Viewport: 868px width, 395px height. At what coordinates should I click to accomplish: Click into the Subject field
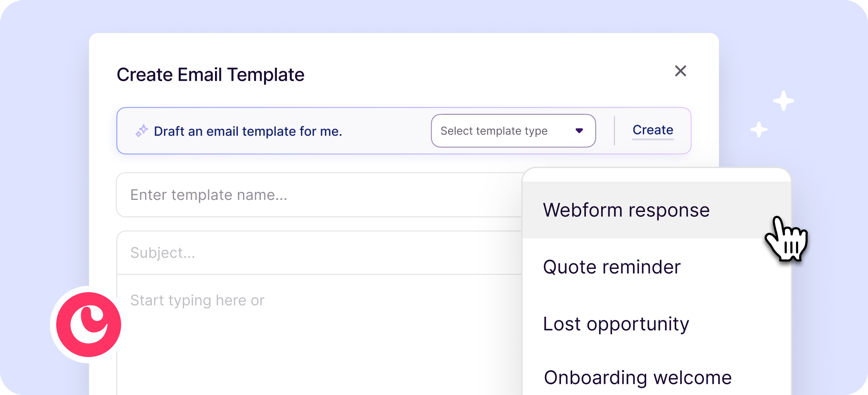click(x=319, y=253)
